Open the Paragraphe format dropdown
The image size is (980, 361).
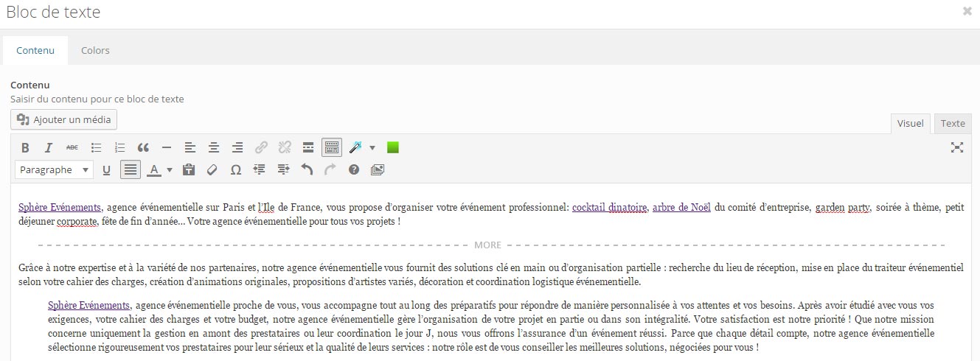[x=54, y=170]
